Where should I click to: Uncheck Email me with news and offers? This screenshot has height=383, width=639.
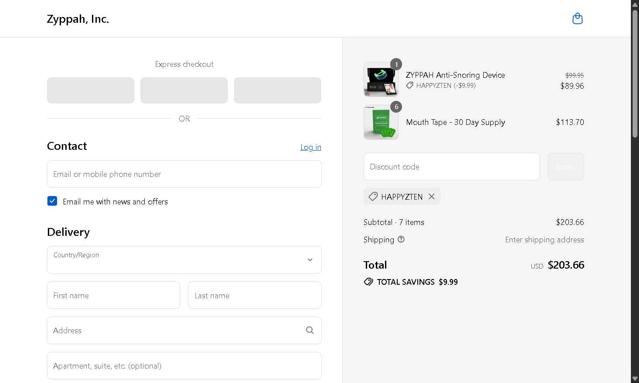point(52,201)
